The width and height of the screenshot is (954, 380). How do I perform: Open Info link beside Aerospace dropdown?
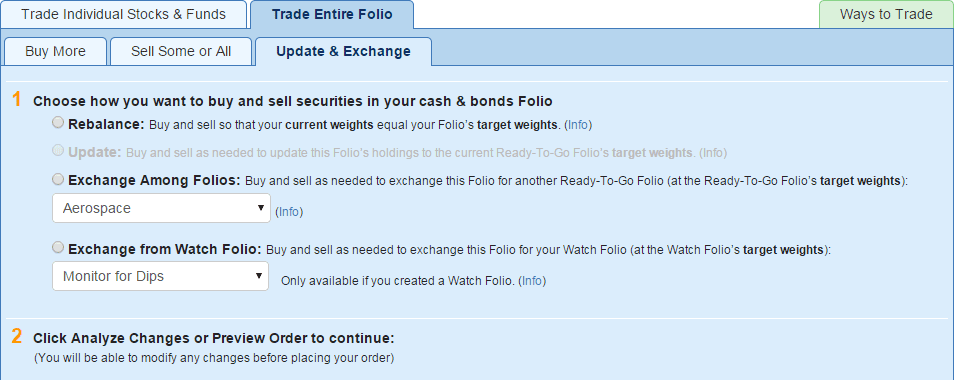(289, 212)
